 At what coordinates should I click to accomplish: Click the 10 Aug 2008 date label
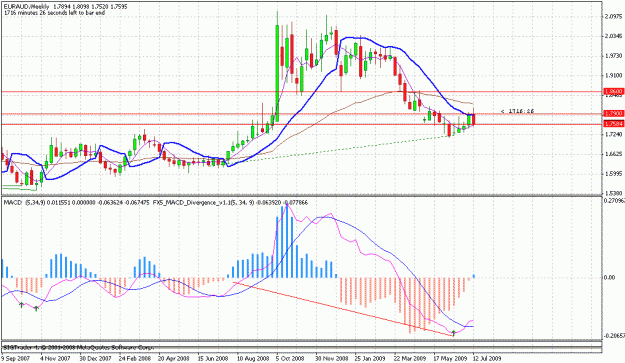click(x=253, y=358)
